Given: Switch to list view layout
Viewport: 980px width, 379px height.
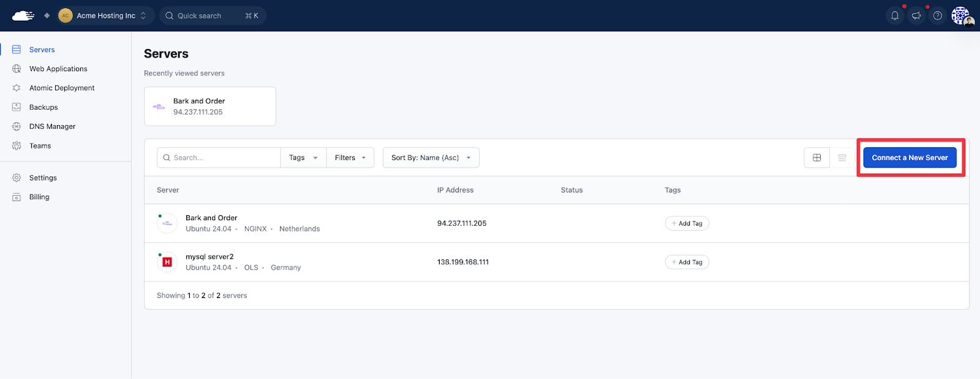Looking at the screenshot, I should coord(842,158).
